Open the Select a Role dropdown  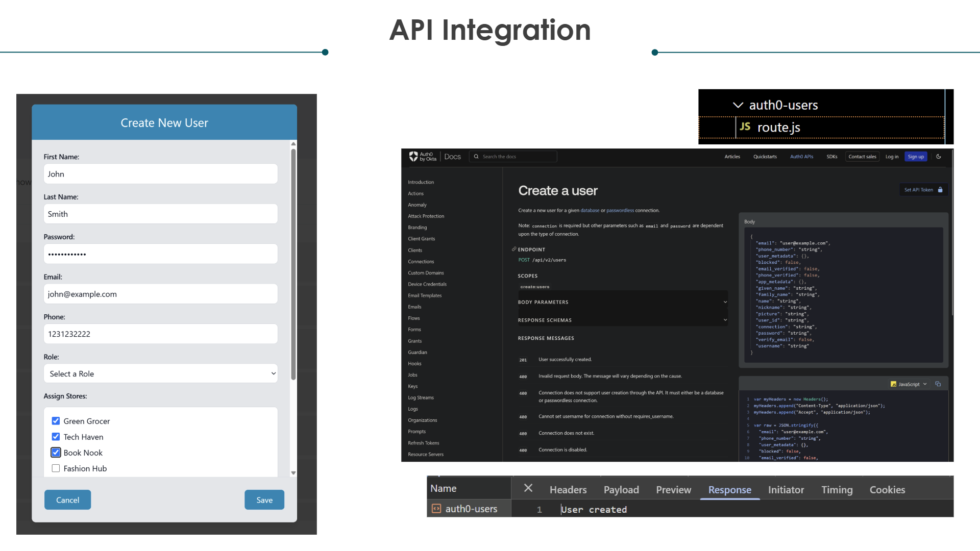[160, 373]
